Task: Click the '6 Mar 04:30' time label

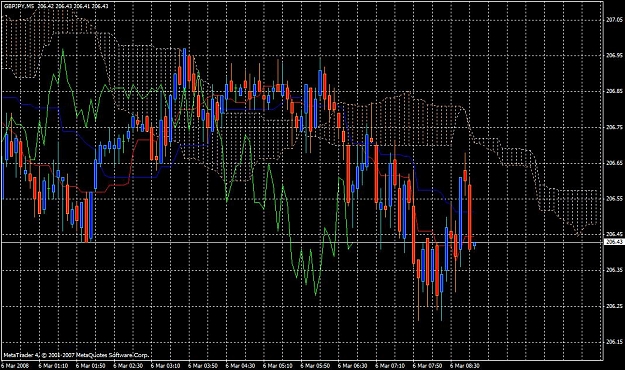Action: point(240,366)
